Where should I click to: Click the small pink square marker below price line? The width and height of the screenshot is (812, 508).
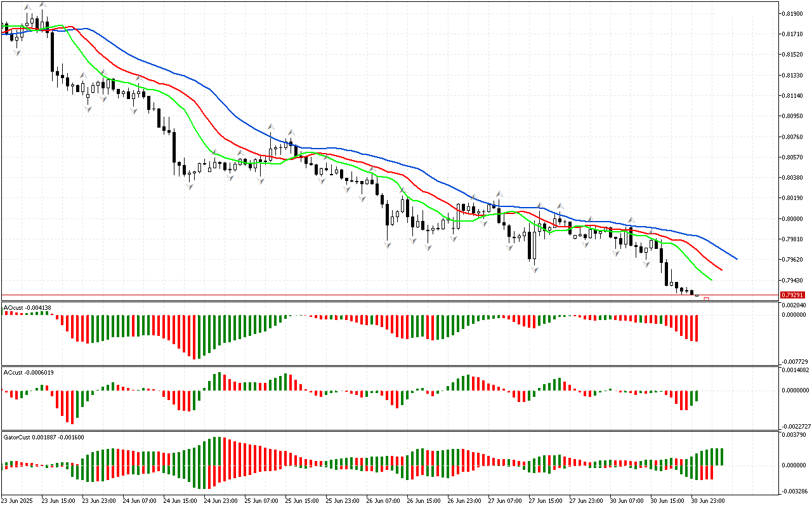pos(706,299)
